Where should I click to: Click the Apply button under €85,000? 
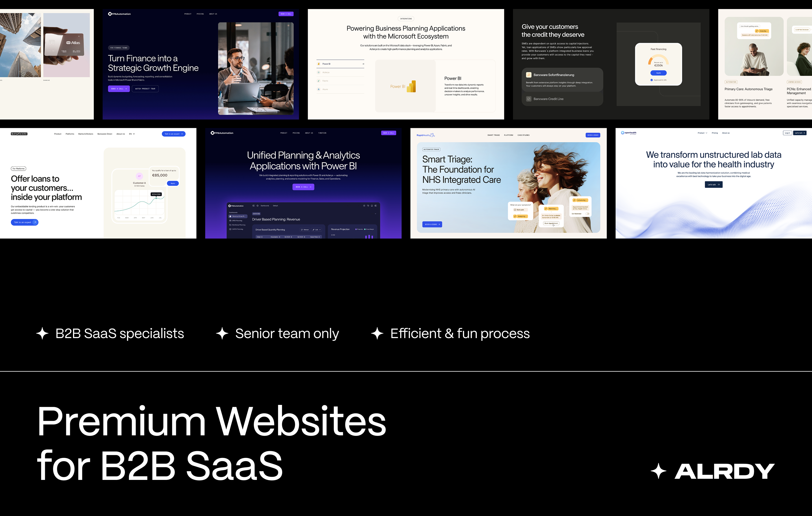click(173, 183)
